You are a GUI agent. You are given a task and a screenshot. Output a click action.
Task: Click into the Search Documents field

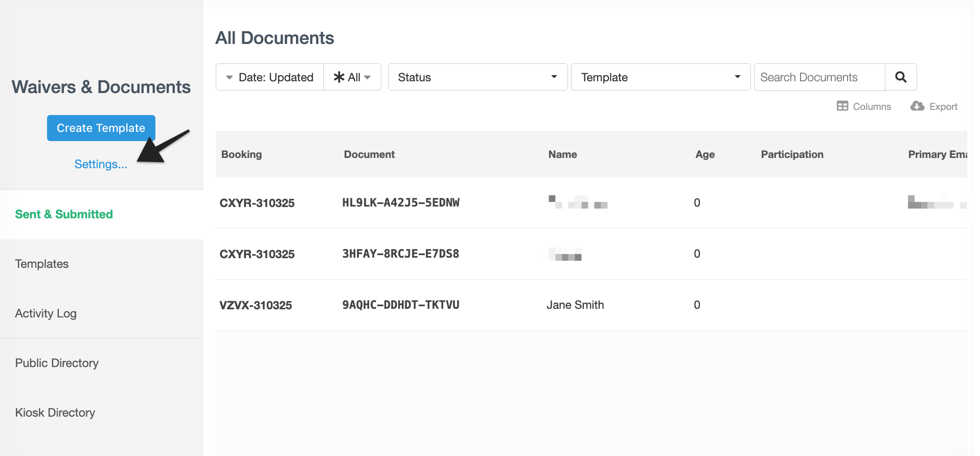click(x=819, y=77)
